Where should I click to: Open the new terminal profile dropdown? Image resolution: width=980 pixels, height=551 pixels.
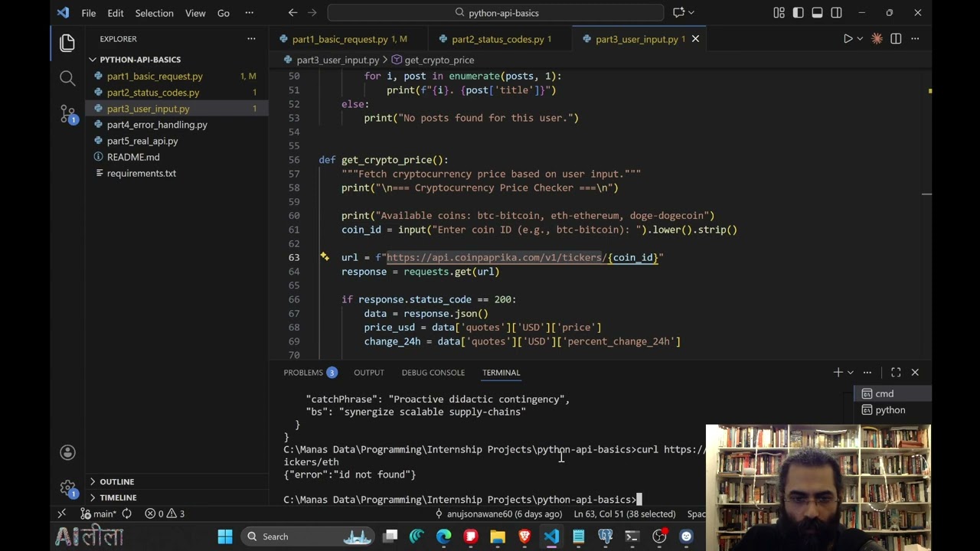(850, 373)
